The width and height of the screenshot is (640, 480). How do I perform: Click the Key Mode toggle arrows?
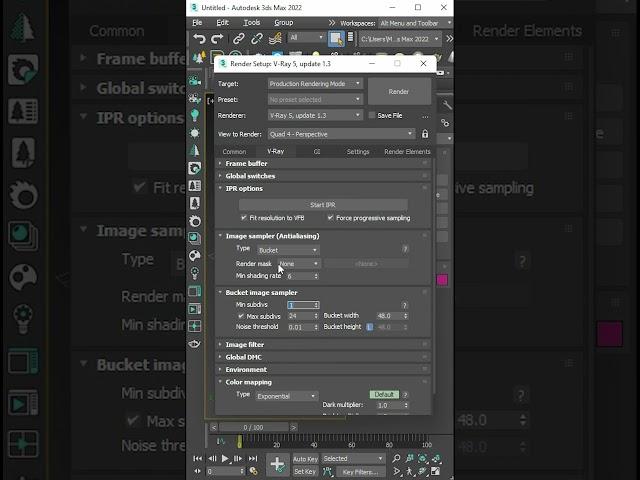[x=198, y=471]
